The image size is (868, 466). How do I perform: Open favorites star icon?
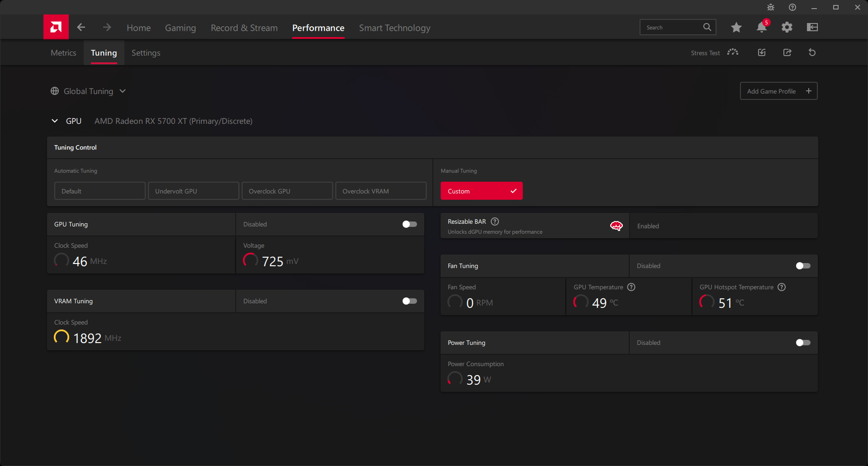(x=736, y=27)
